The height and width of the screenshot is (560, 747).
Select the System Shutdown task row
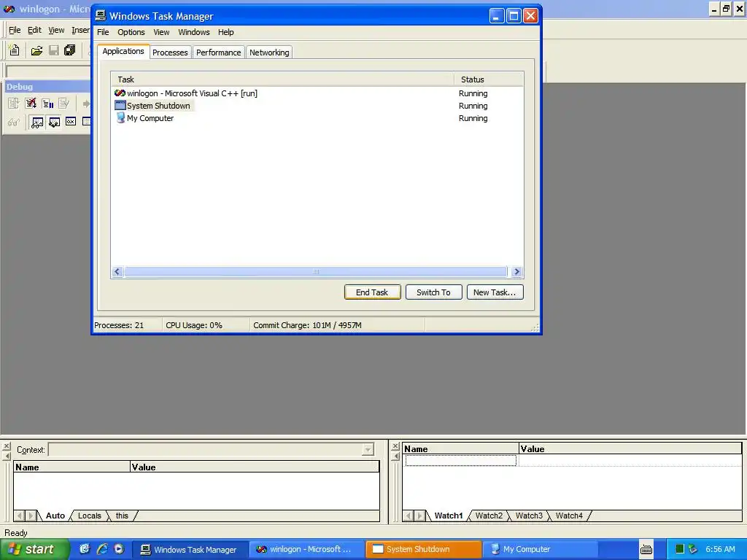[317, 106]
